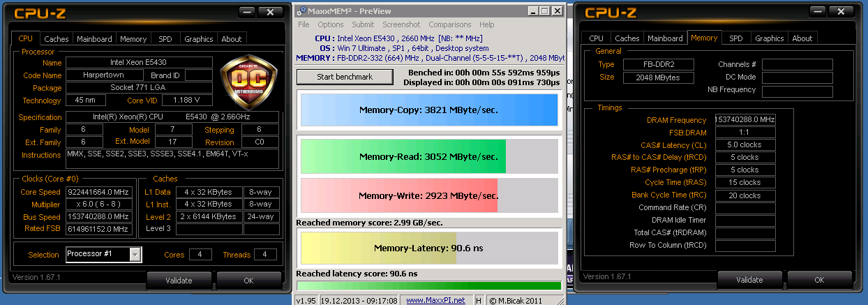Click the Memory-Copy 3821 MByte/sec bar

428,110
